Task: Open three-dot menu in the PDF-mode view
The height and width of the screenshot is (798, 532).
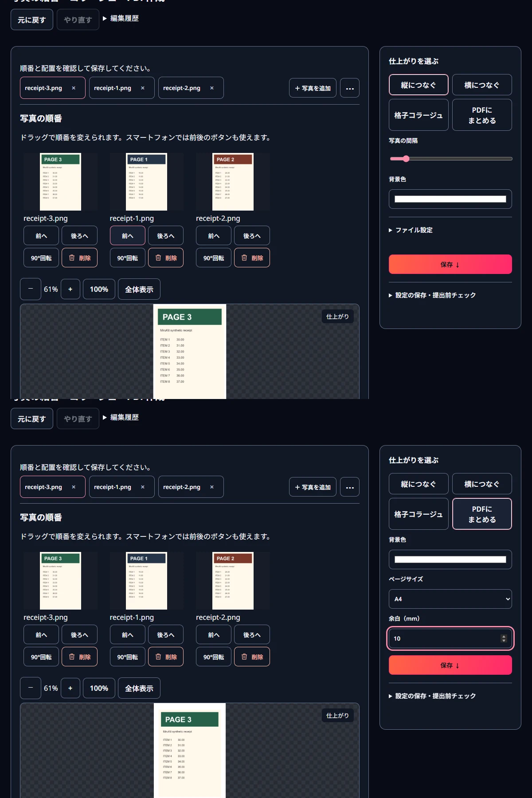Action: pyautogui.click(x=350, y=487)
